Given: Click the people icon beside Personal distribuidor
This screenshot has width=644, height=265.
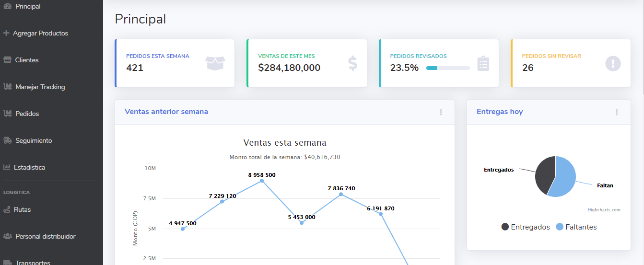Looking at the screenshot, I should (7, 236).
